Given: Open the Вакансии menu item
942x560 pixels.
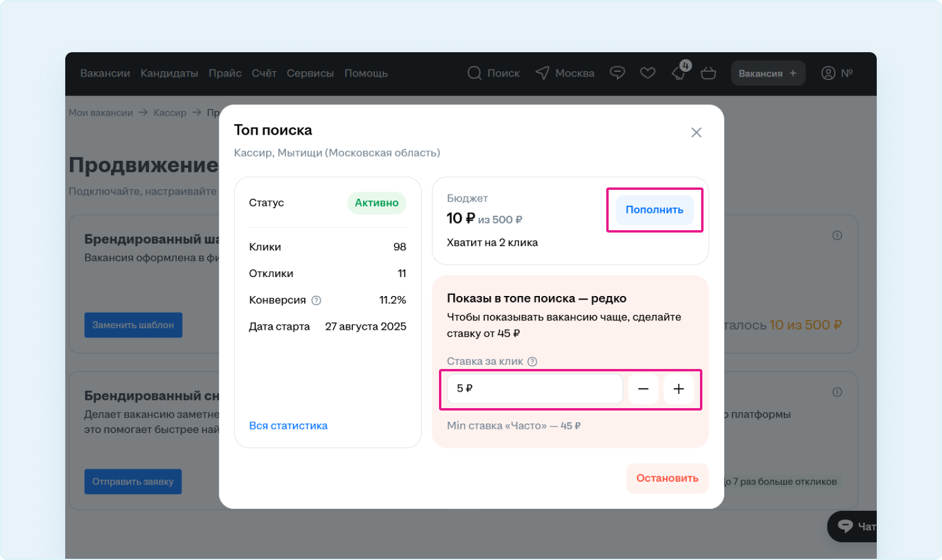Looking at the screenshot, I should click(x=105, y=73).
